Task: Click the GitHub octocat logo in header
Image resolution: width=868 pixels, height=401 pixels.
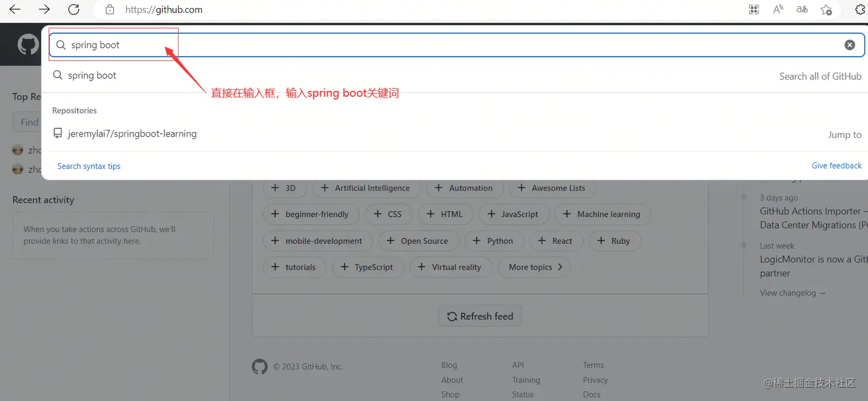Action: tap(28, 44)
